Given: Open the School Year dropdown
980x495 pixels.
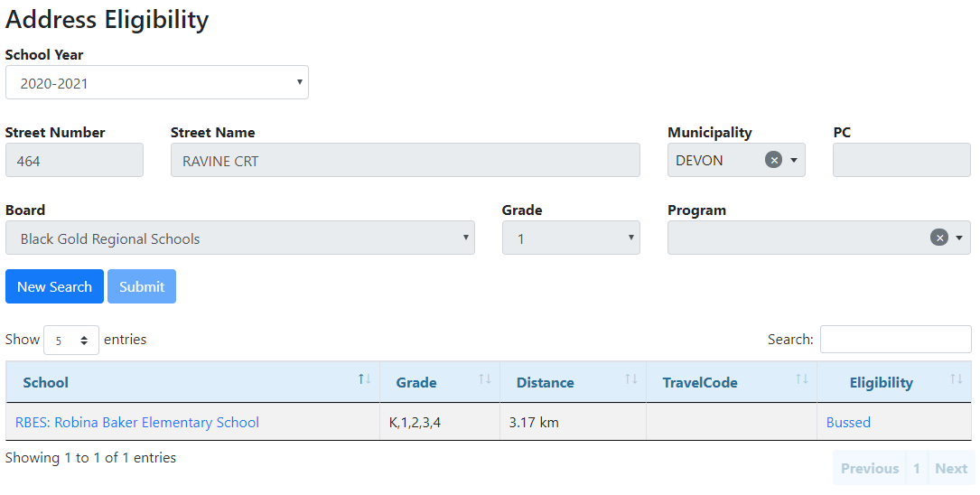Looking at the screenshot, I should [x=157, y=83].
